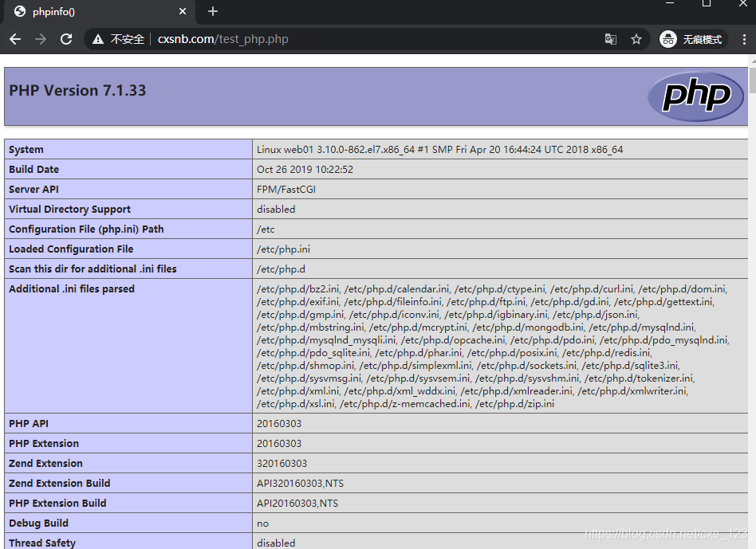Click the Zend Extension label

click(x=45, y=463)
